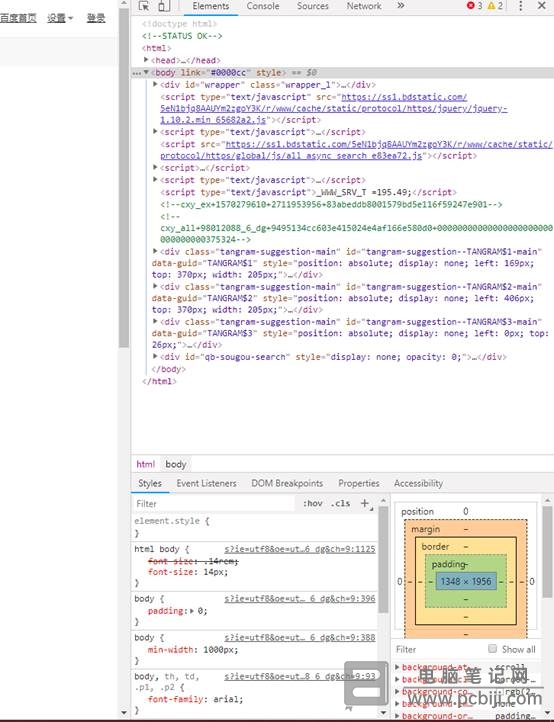Viewport: 554px width, 722px height.
Task: Open the Accessibility tab
Action: tap(418, 483)
